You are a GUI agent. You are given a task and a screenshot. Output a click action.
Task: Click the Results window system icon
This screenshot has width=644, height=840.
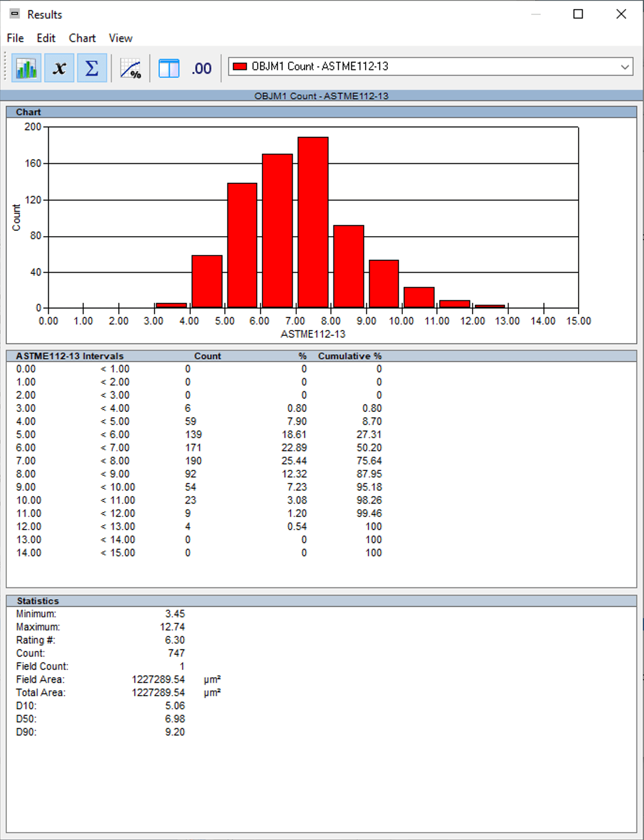(x=15, y=14)
